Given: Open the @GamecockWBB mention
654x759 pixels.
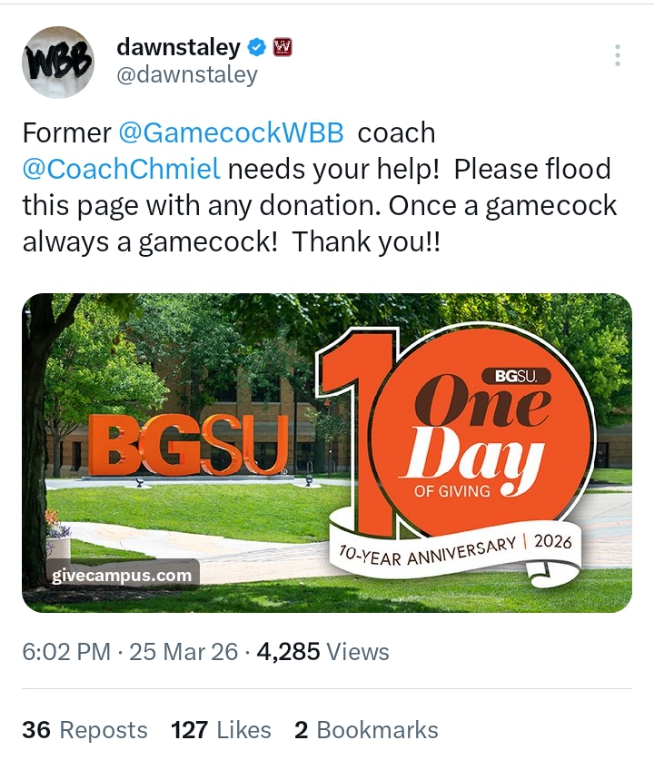Looking at the screenshot, I should 231,132.
